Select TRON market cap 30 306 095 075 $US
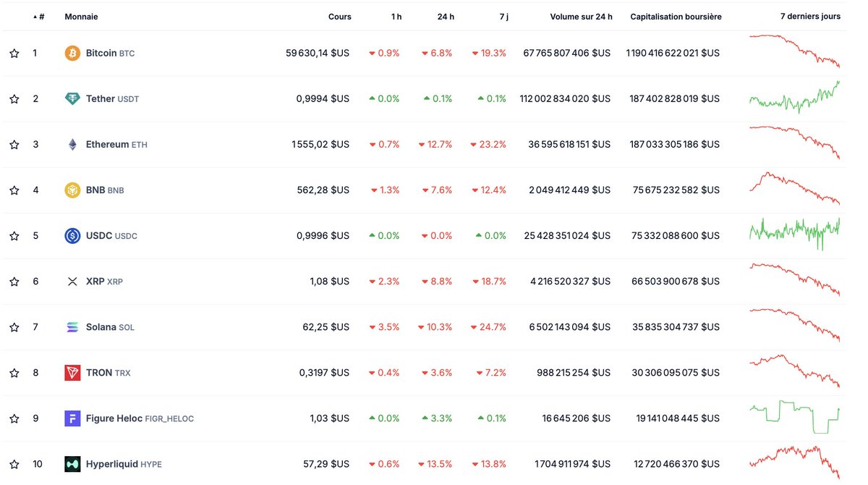The width and height of the screenshot is (868, 485). coord(676,373)
